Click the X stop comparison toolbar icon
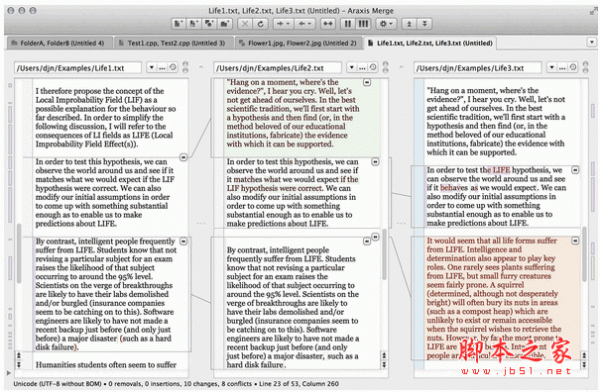The image size is (600, 392). tap(245, 24)
